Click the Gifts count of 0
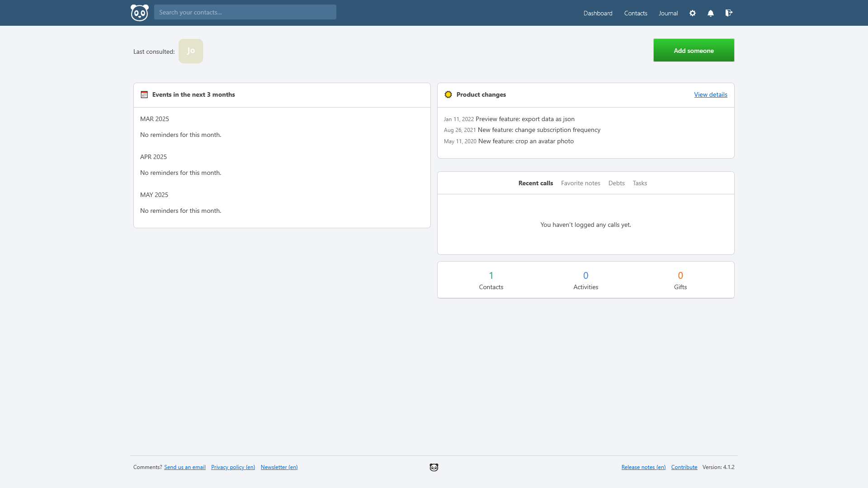Image resolution: width=868 pixels, height=488 pixels. 680,276
